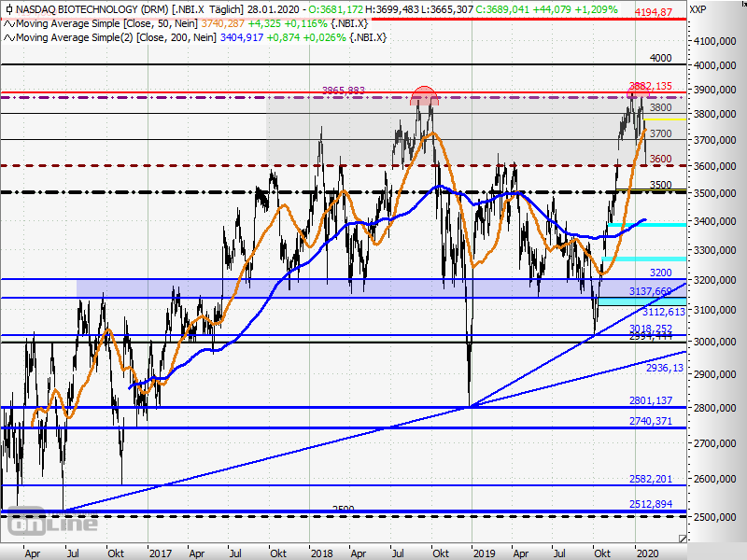Image resolution: width=747 pixels, height=560 pixels.
Task: Click the blue 3018,252 level label
Action: click(x=650, y=329)
